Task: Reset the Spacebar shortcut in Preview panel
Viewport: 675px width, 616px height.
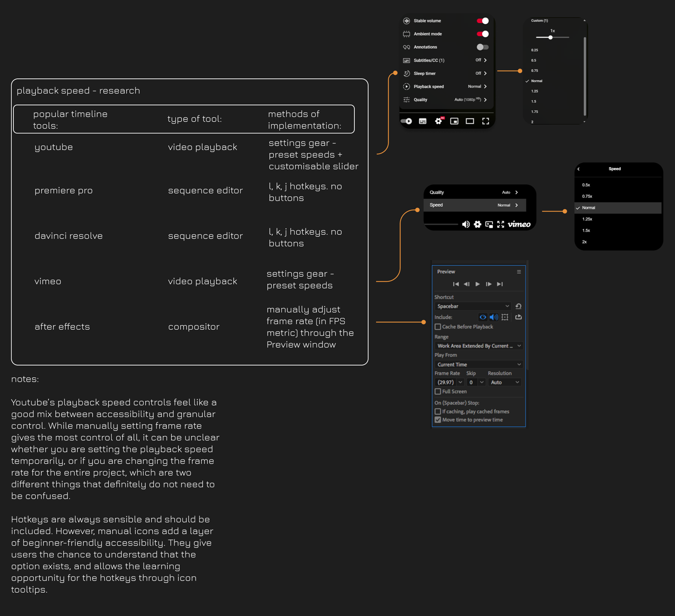Action: [518, 306]
